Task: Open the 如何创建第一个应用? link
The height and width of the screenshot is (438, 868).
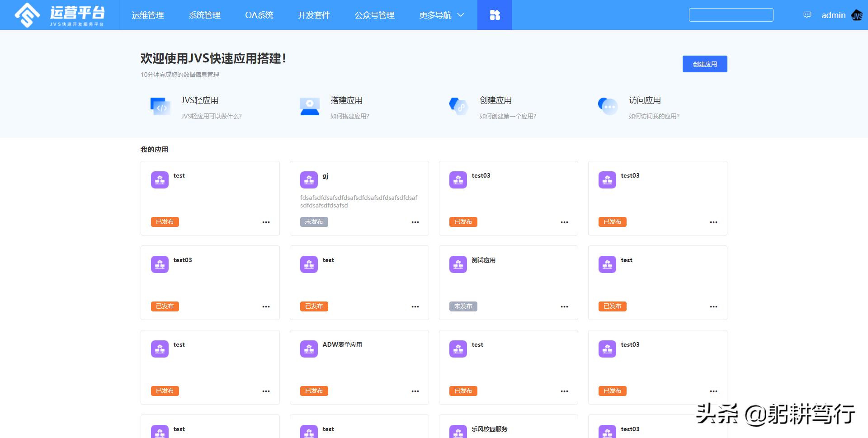Action: (508, 116)
